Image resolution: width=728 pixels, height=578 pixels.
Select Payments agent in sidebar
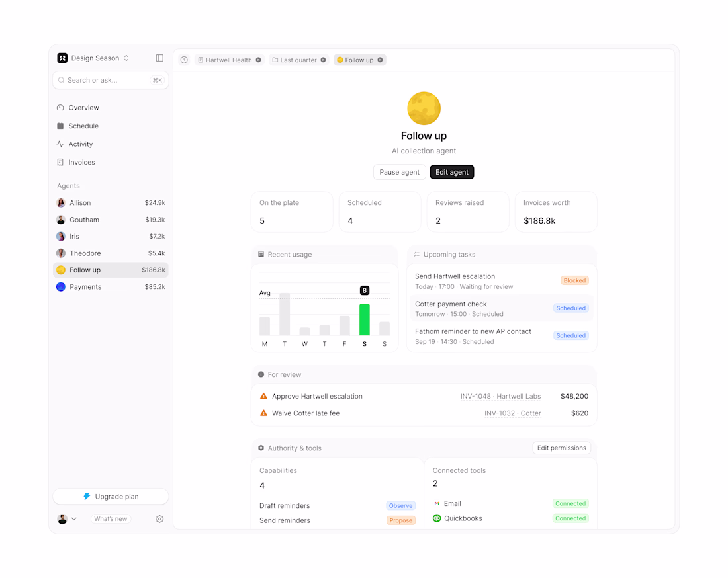coord(111,287)
